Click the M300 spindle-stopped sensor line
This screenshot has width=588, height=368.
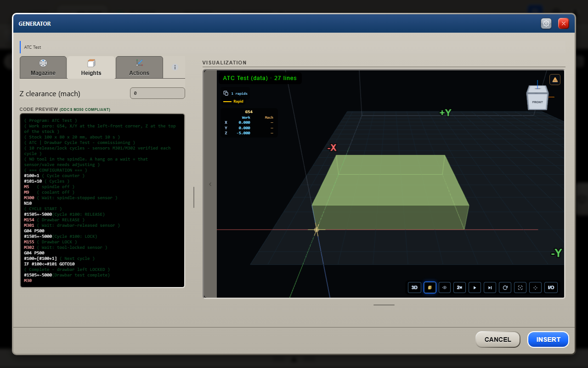tap(71, 198)
